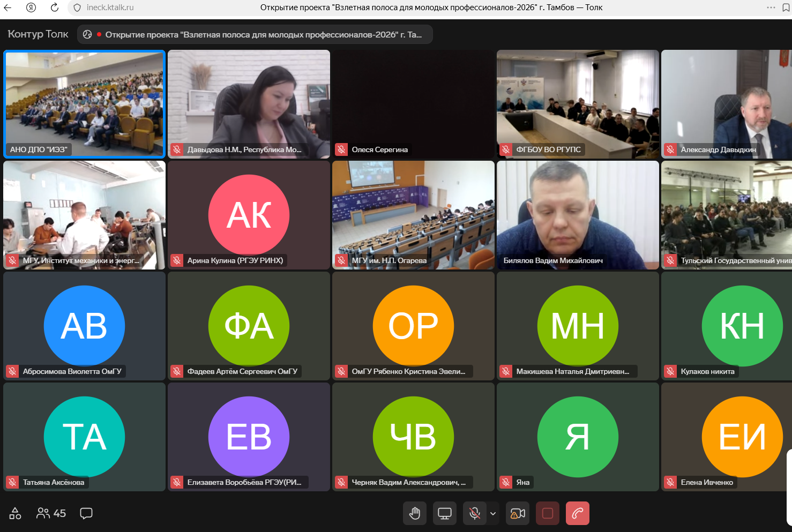Expand meeting title info in header
Image resolution: width=792 pixels, height=532 pixels.
(x=255, y=34)
